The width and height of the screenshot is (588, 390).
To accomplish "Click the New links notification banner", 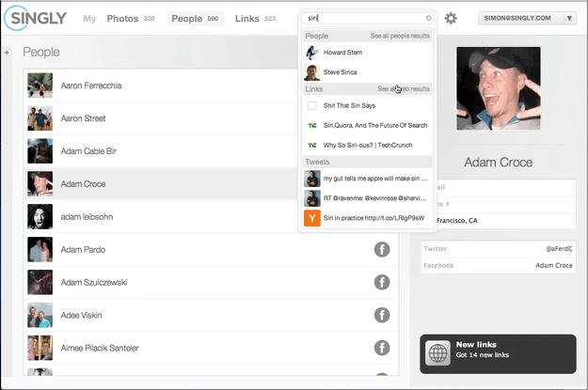I will (498, 354).
